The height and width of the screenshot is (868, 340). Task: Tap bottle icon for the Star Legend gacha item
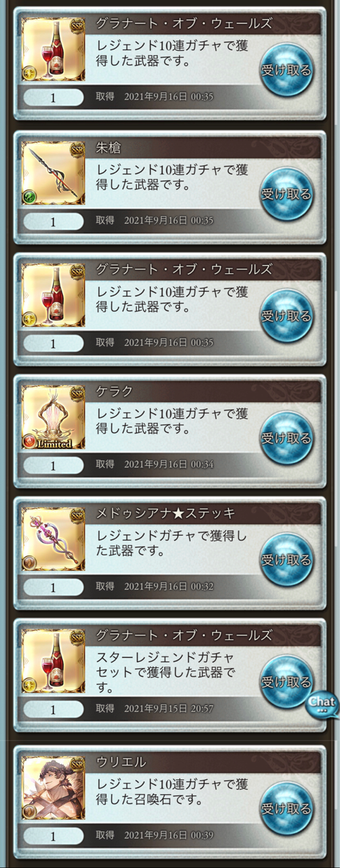(54, 660)
